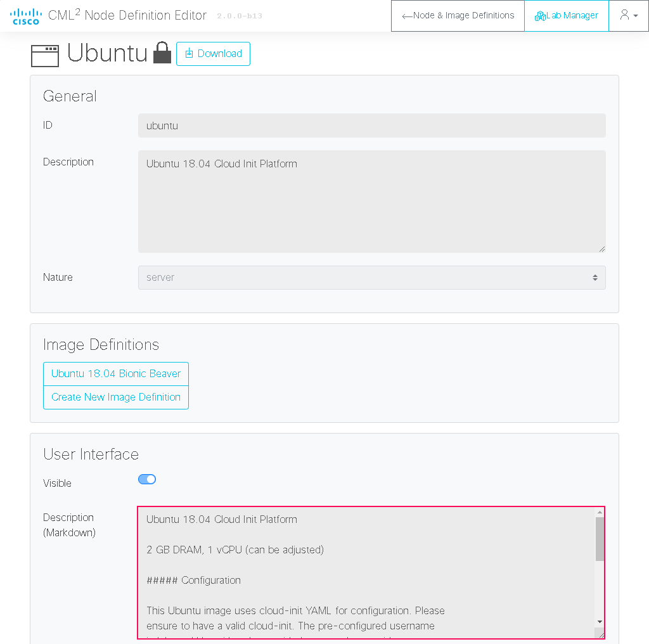The height and width of the screenshot is (644, 649).
Task: Create New Image Definition
Action: (x=116, y=397)
